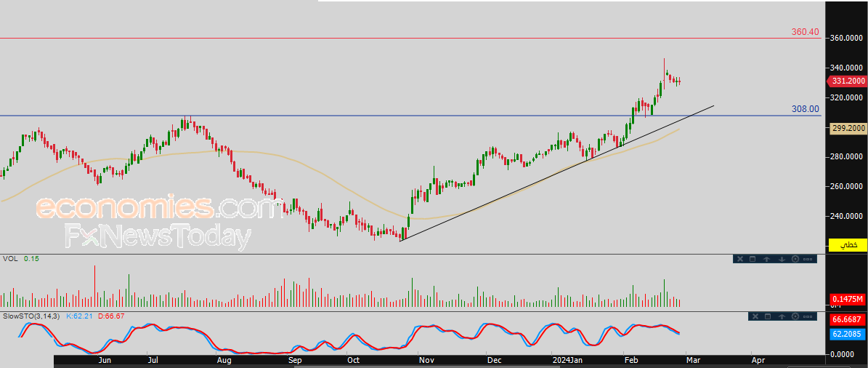Close the VOL indicator panel
This screenshot has width=868, height=368.
(x=740, y=259)
